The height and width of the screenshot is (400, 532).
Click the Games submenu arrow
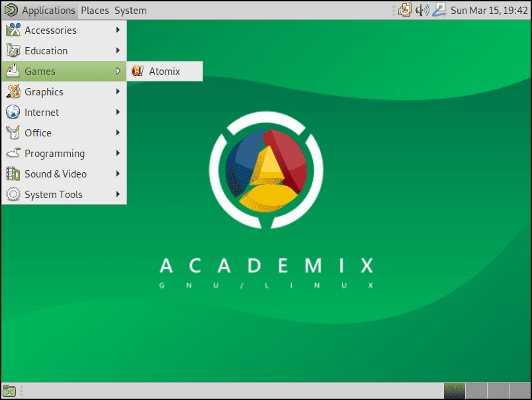point(118,71)
